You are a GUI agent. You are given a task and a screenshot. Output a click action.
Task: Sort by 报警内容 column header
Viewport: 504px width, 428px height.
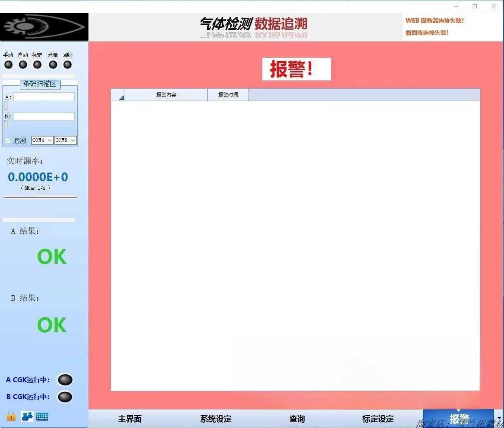pyautogui.click(x=166, y=95)
